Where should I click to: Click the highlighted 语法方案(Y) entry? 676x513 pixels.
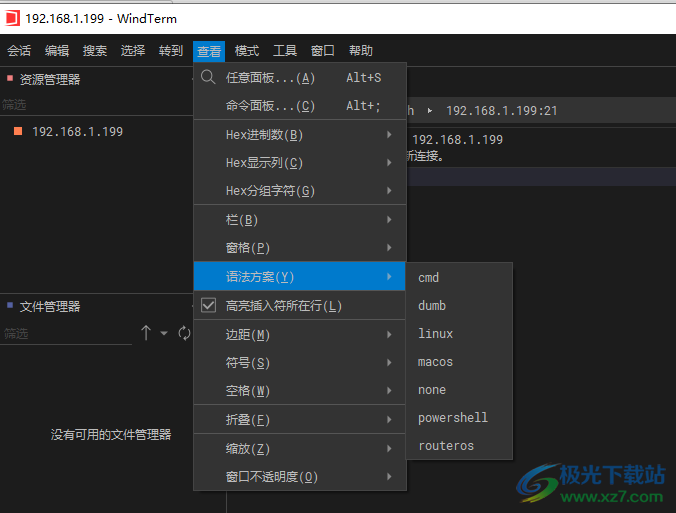300,276
